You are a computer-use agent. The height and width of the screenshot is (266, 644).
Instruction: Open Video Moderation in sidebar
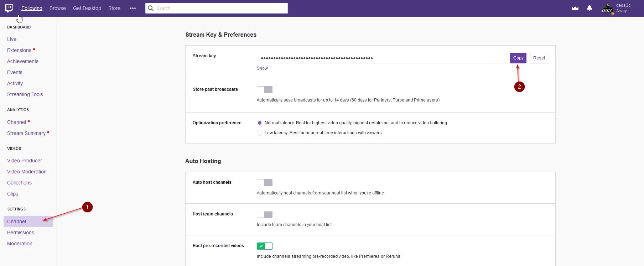pyautogui.click(x=27, y=172)
